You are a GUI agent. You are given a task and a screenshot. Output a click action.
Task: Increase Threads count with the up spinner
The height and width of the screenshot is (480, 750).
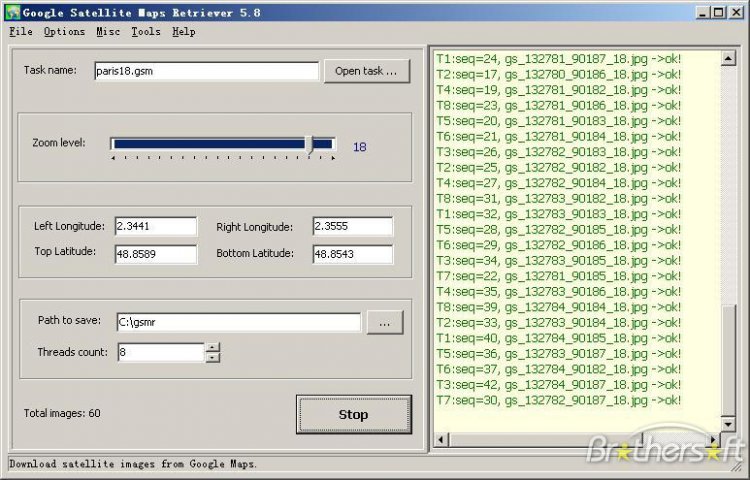click(213, 348)
